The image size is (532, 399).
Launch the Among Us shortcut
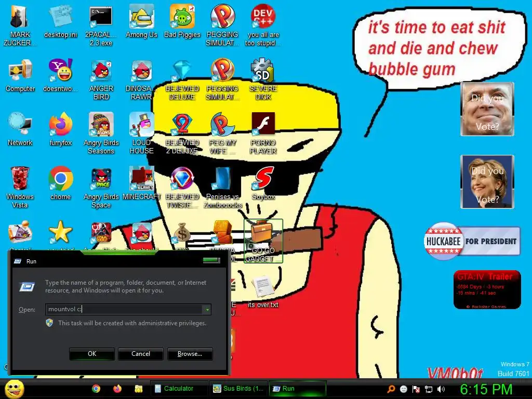141,21
